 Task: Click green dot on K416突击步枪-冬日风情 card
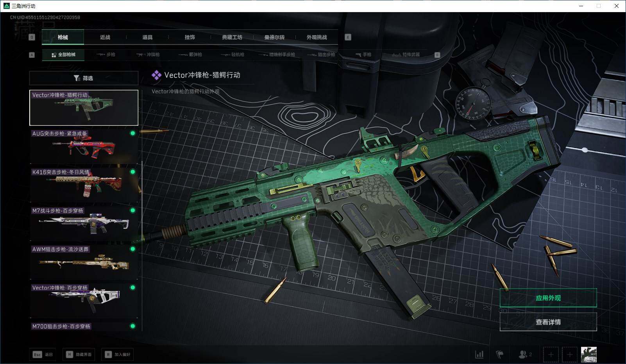tap(133, 172)
